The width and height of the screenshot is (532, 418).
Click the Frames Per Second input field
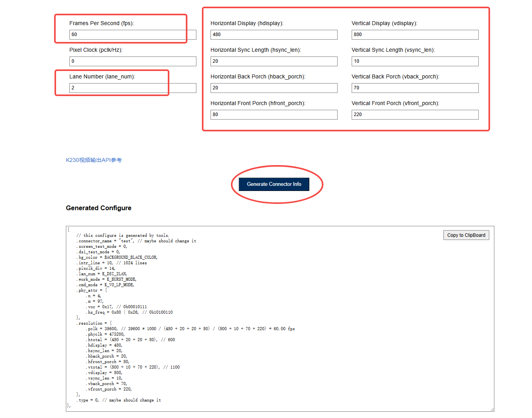pyautogui.click(x=133, y=35)
